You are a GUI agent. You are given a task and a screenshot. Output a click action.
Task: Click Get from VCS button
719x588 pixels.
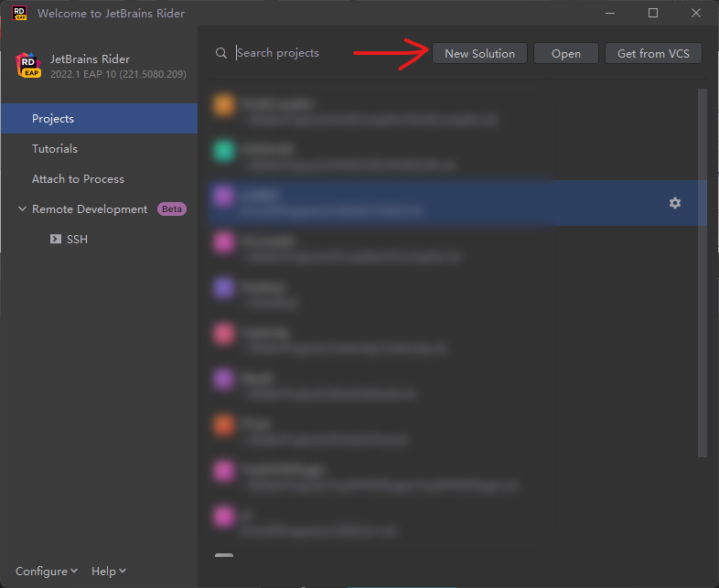click(x=653, y=54)
